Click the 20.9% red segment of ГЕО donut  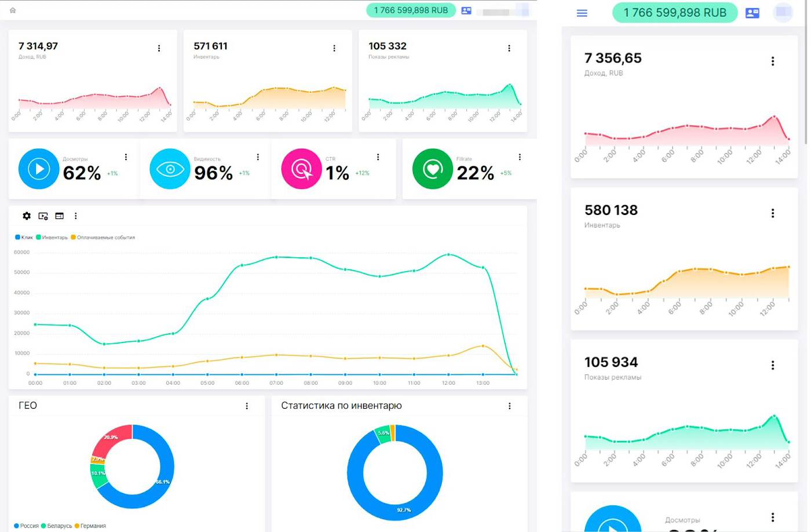[111, 438]
